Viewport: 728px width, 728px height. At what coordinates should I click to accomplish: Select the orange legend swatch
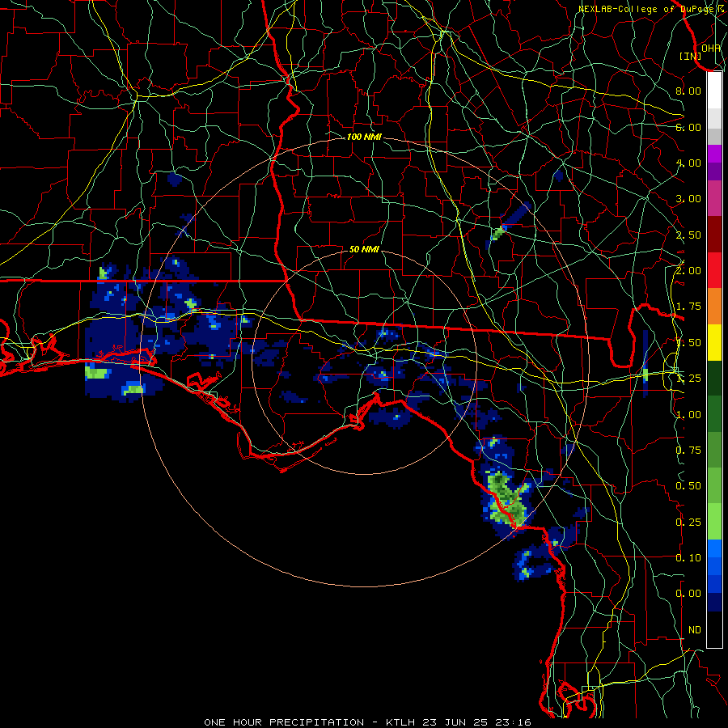tap(714, 307)
